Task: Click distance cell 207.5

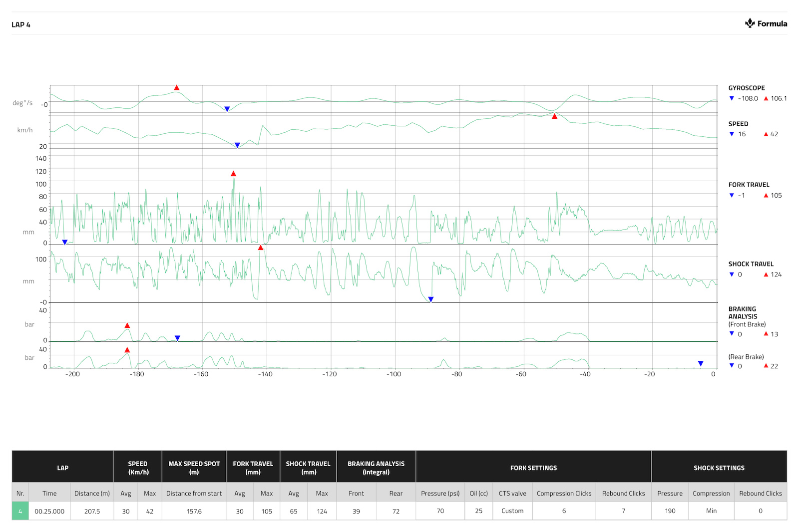Action: 92,511
